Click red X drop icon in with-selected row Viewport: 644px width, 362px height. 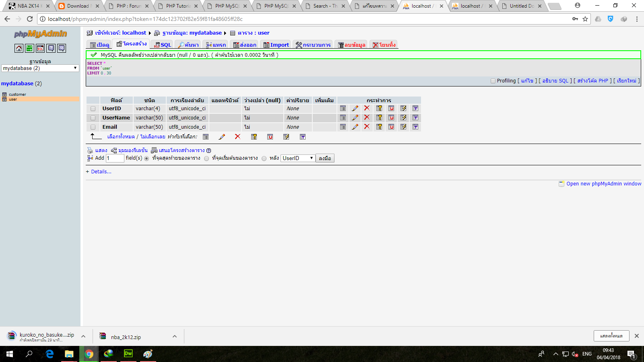pos(237,137)
